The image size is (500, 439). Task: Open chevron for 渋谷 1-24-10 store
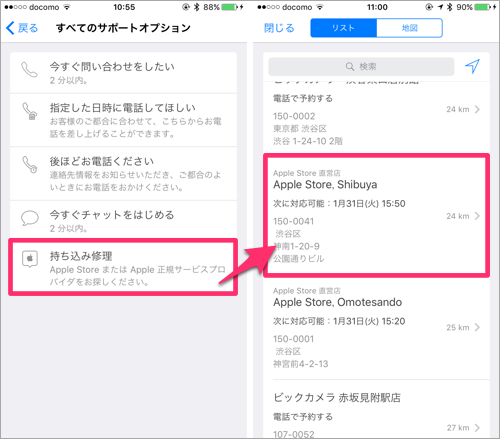coord(477,109)
